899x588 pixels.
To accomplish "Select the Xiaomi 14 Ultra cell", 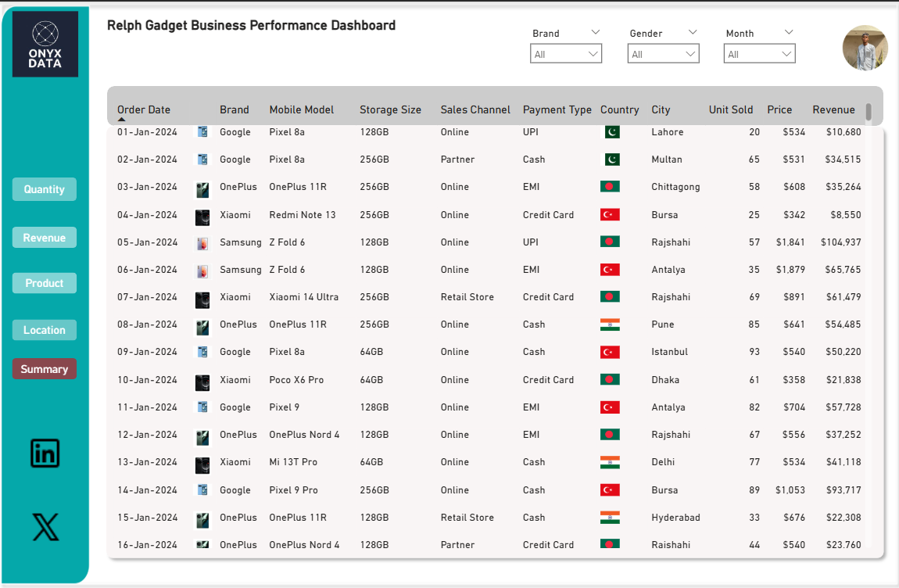I will [303, 297].
